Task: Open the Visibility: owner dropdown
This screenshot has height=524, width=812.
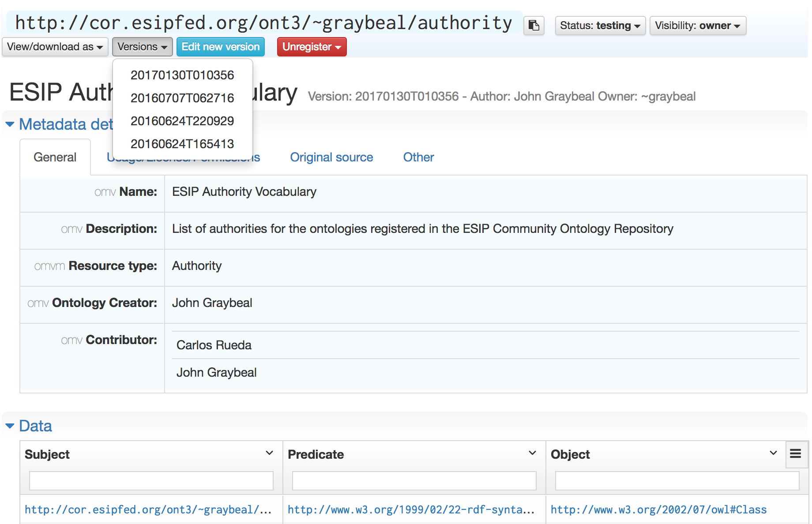Action: click(x=698, y=26)
